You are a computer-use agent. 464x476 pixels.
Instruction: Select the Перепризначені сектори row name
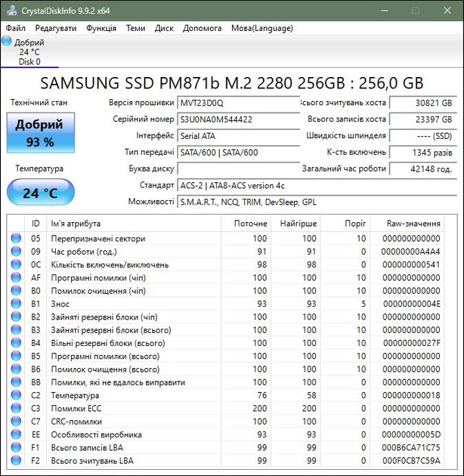click(x=98, y=239)
